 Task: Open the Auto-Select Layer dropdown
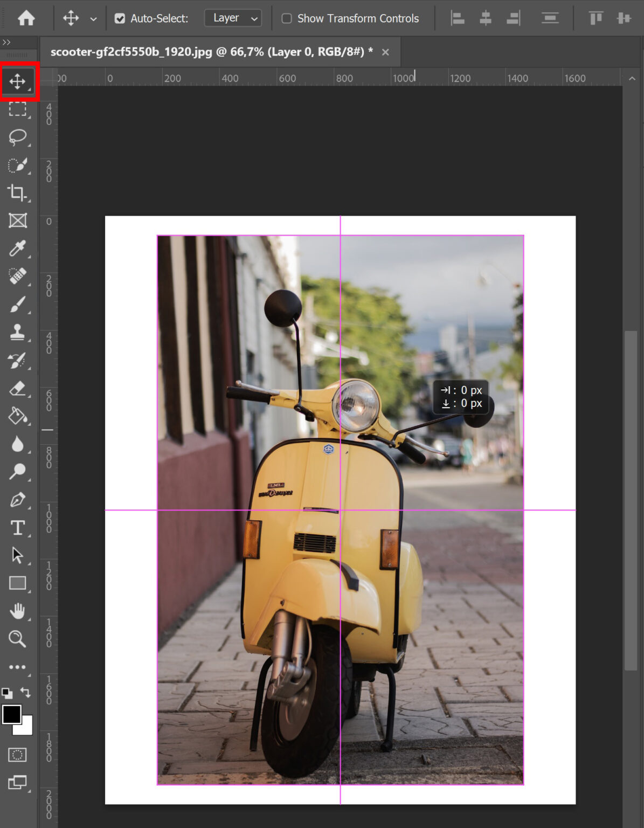pos(232,18)
